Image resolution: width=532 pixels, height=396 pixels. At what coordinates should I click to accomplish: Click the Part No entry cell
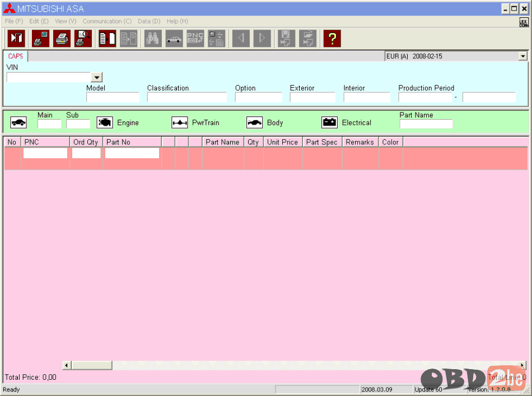132,153
